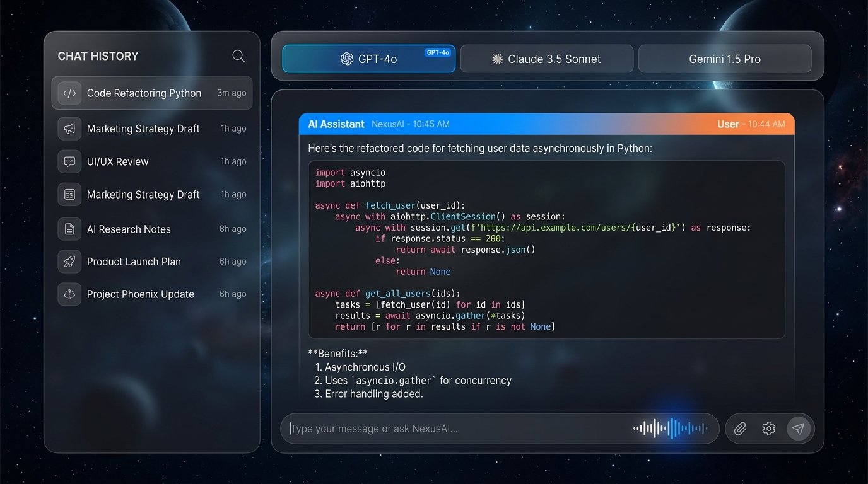
Task: Switch to GPT-4o model tab
Action: (369, 59)
